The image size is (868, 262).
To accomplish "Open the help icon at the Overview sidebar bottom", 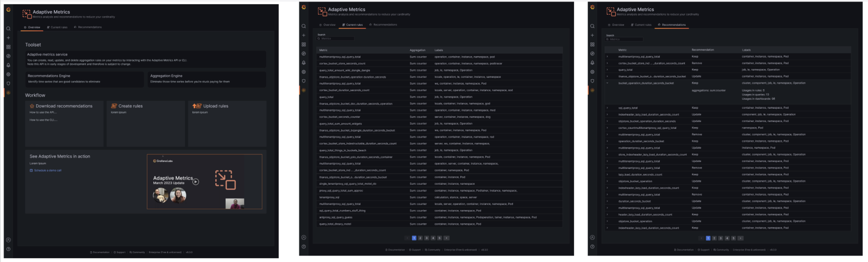I will click(8, 249).
